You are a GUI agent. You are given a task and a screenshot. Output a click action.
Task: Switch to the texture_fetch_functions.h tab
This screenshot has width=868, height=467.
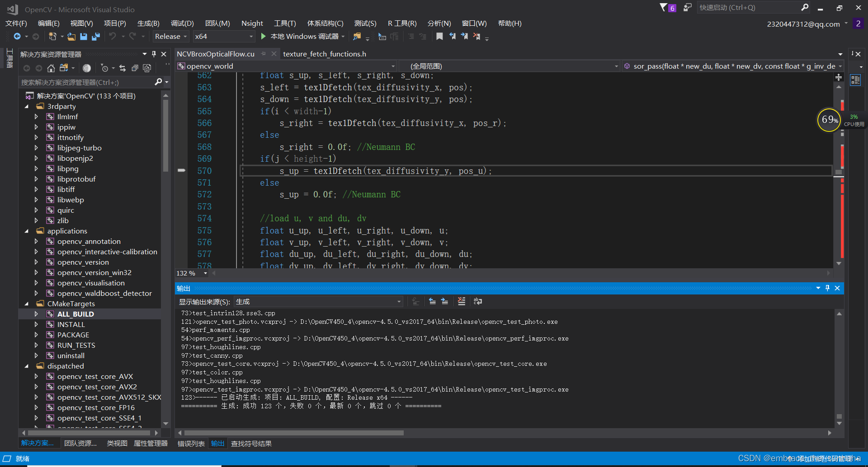click(324, 54)
